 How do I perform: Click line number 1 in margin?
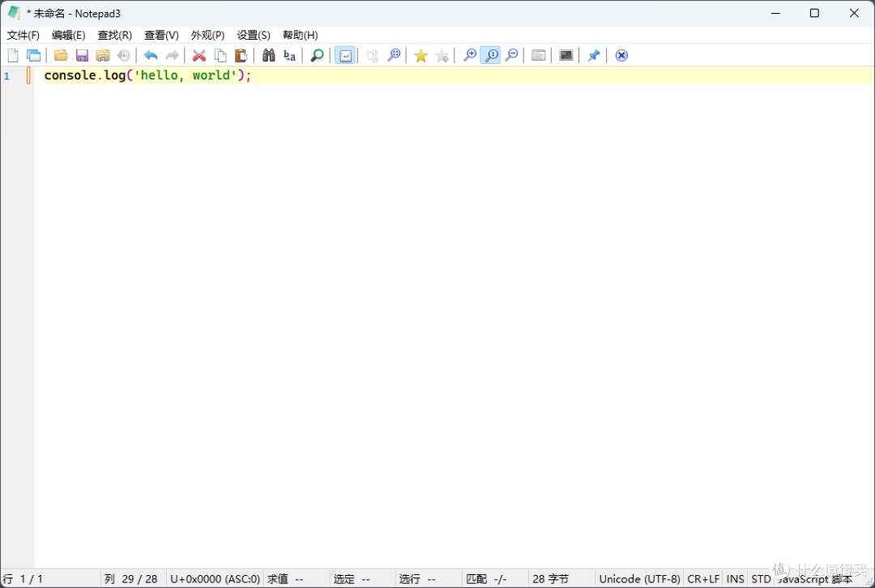click(x=6, y=76)
